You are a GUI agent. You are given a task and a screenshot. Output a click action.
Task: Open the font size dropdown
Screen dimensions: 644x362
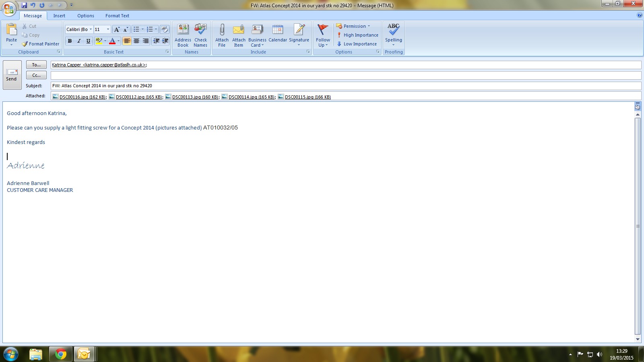coord(108,29)
